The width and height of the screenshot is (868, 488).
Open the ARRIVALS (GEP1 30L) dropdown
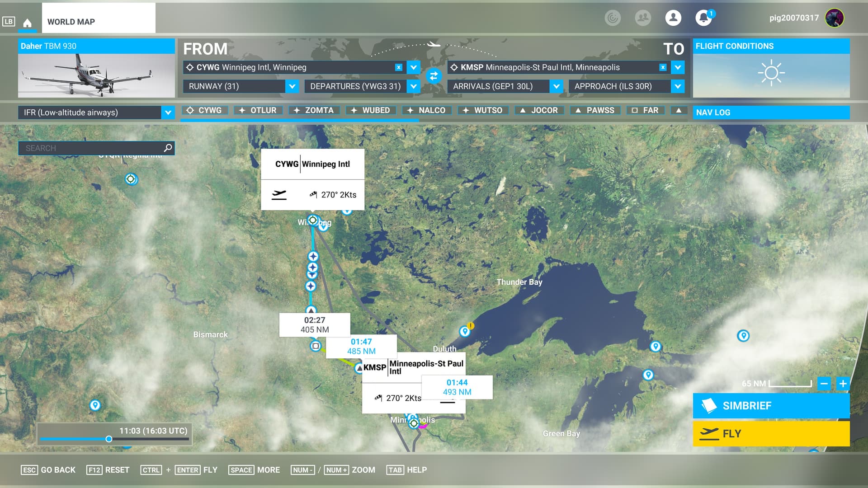(556, 86)
